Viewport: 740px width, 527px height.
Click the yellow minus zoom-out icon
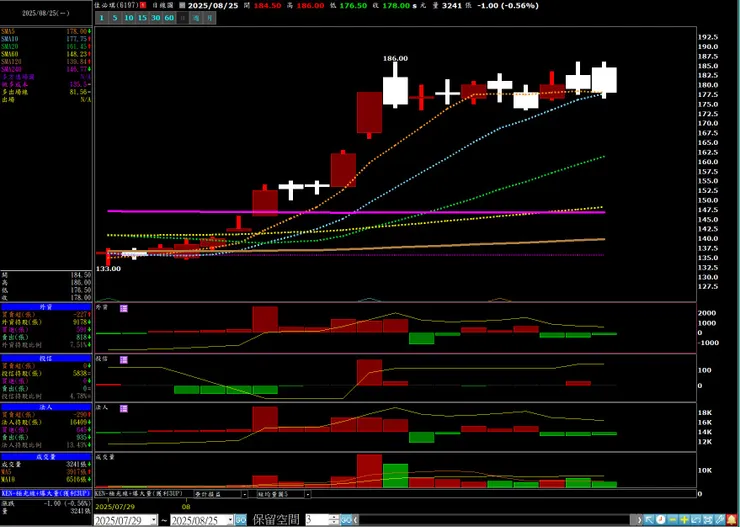coord(673,520)
